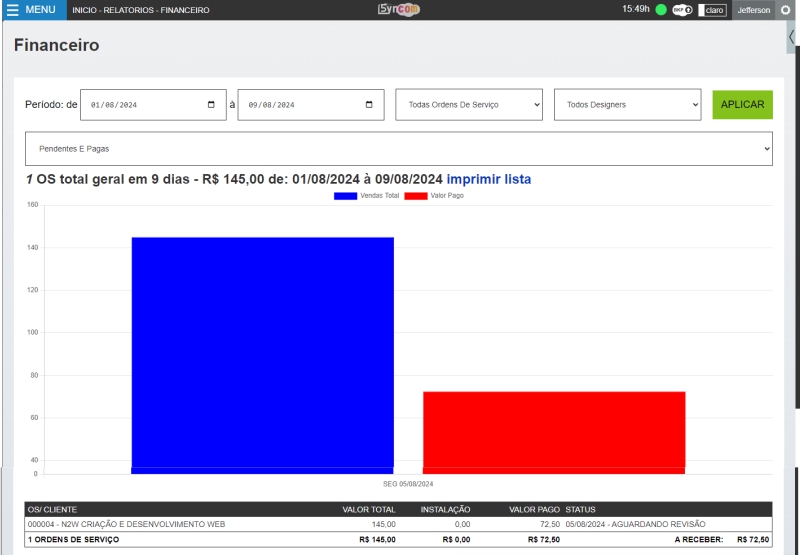This screenshot has width=800, height=555.
Task: Click the imprimir lista link
Action: [489, 179]
